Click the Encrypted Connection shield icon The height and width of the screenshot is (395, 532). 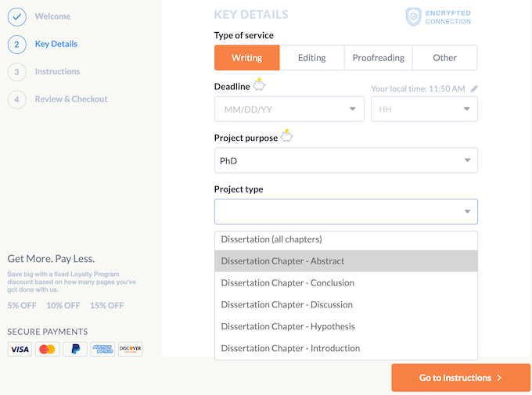pos(413,16)
